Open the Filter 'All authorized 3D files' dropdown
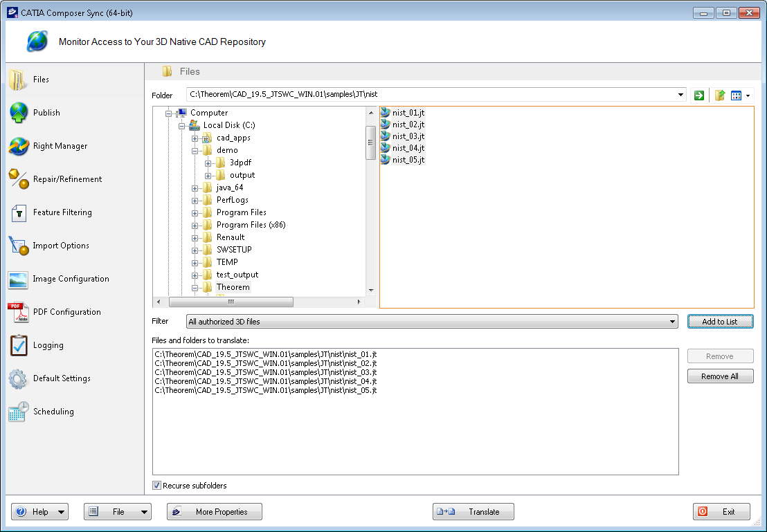 432,321
